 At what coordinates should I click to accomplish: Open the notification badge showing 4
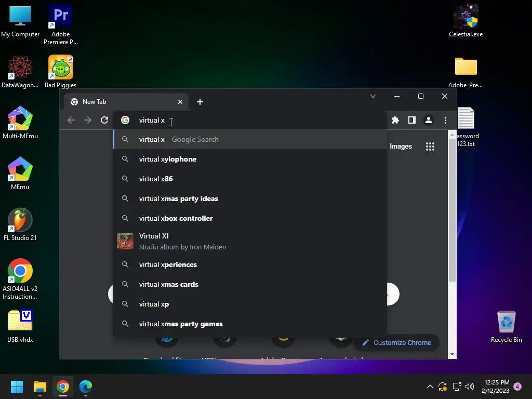(517, 387)
